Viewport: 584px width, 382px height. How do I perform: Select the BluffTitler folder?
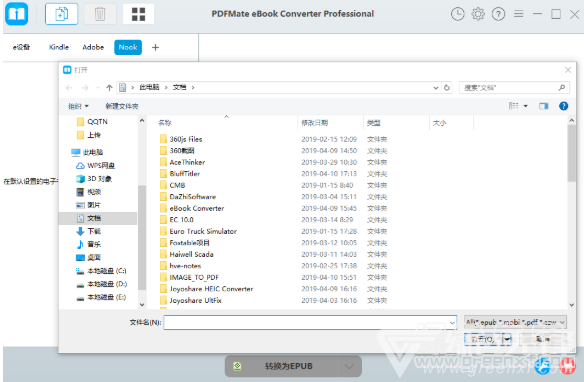point(180,174)
